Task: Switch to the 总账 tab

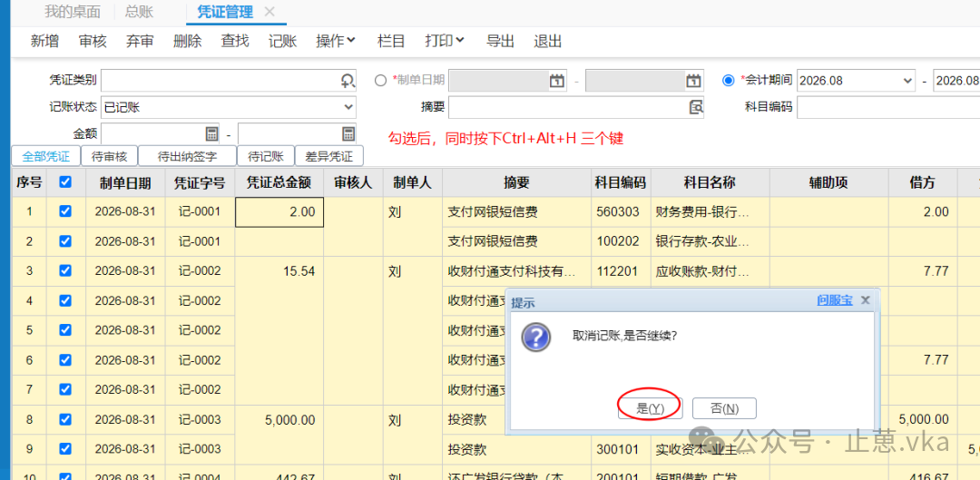Action: tap(139, 11)
